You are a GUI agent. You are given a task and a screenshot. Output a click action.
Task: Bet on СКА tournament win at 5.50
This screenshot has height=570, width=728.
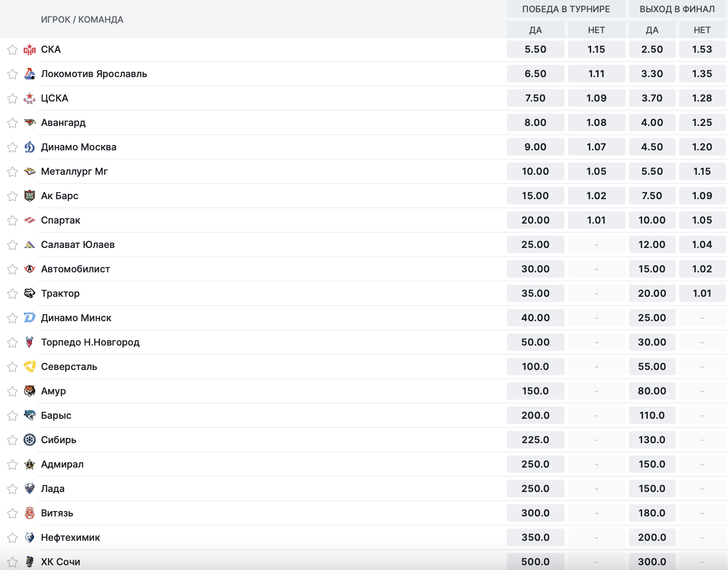(x=536, y=49)
